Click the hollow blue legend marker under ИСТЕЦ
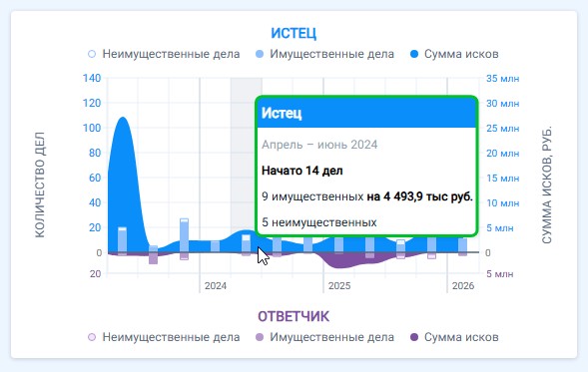The image size is (588, 372). pyautogui.click(x=92, y=54)
